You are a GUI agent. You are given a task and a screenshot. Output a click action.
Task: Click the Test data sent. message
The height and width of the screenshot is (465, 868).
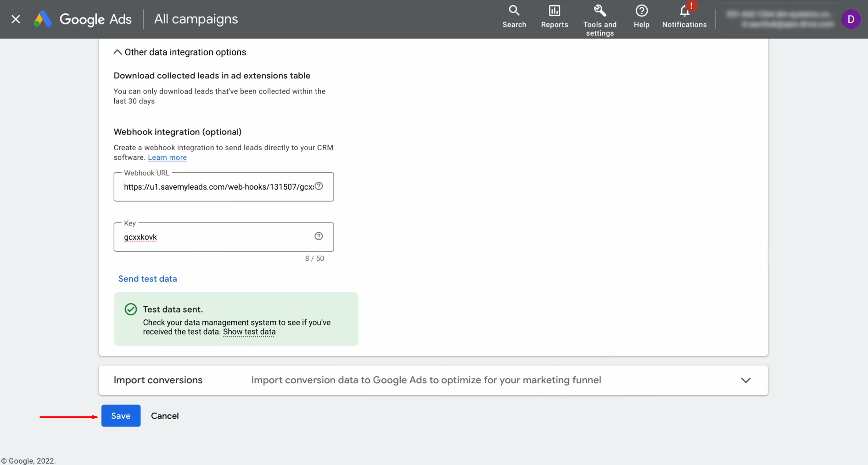pos(173,309)
